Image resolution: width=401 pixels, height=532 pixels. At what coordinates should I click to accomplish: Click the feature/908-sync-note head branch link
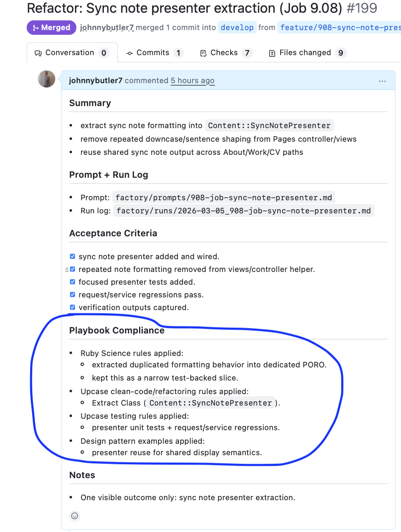pyautogui.click(x=340, y=28)
